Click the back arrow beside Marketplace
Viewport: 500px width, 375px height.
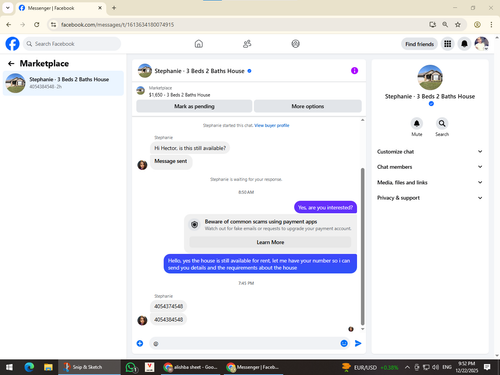[11, 63]
